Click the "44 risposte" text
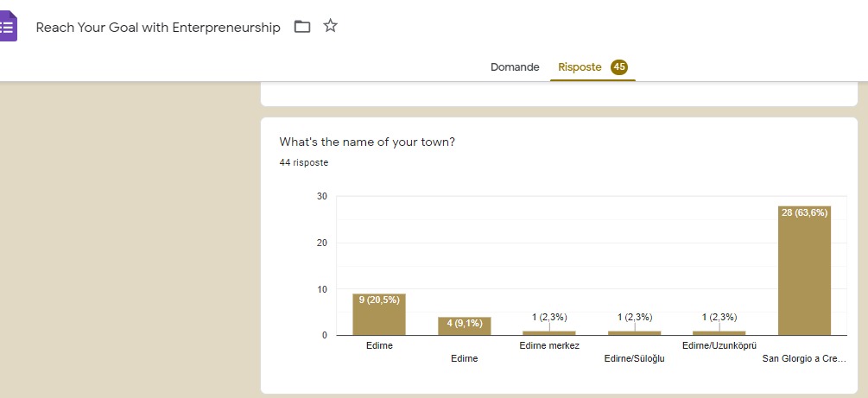868x398 pixels. 303,162
